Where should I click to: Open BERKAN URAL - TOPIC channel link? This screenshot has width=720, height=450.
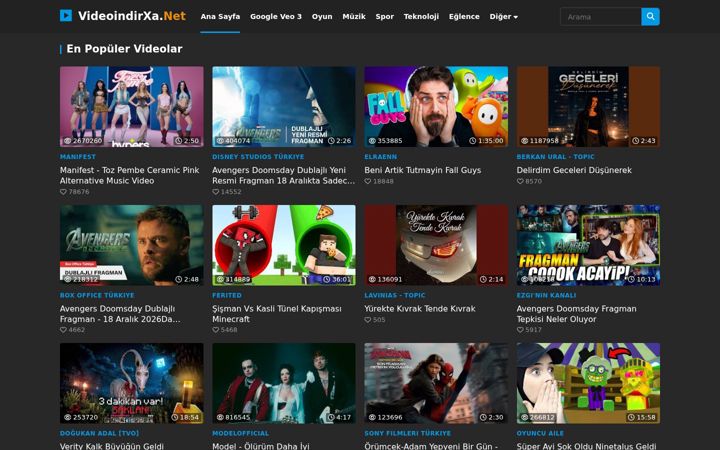click(555, 157)
